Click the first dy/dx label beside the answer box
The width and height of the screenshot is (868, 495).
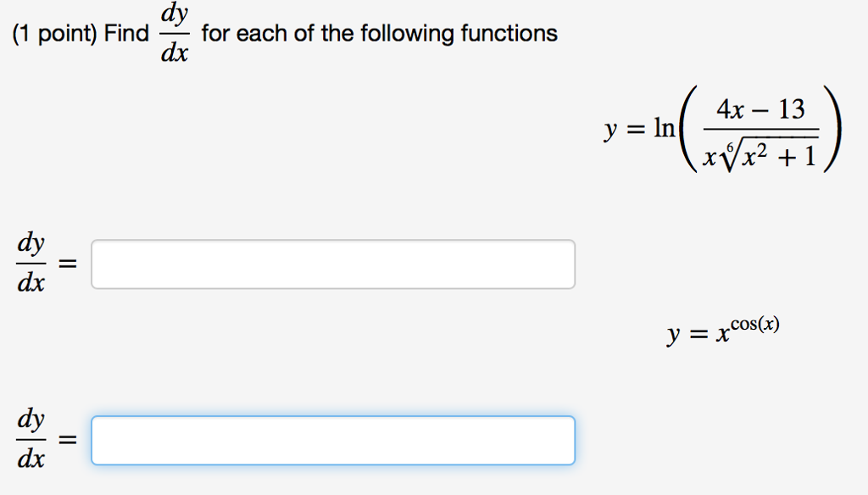pos(31,264)
